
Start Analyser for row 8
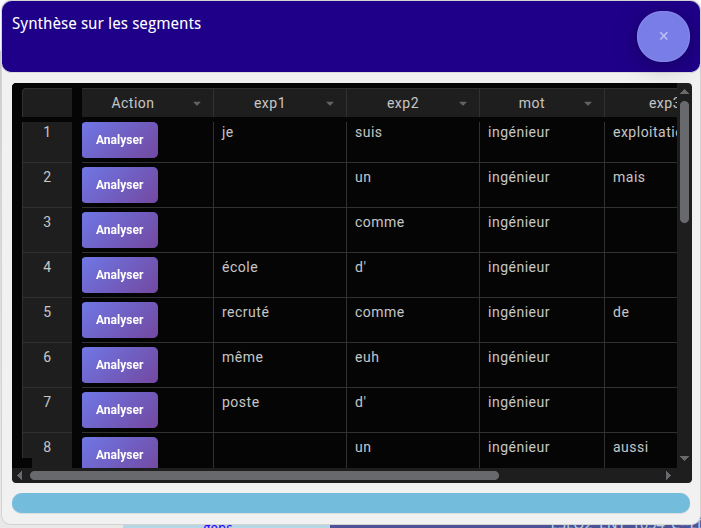tap(120, 453)
